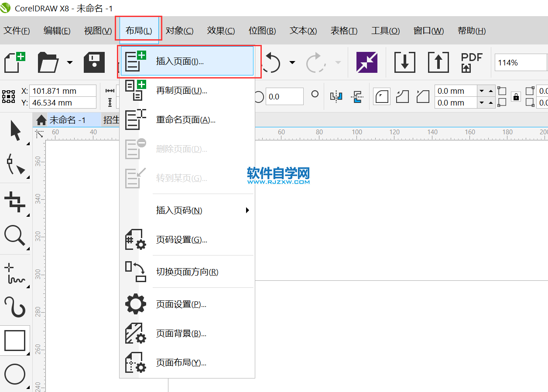Image resolution: width=548 pixels, height=392 pixels.
Task: Click the Welcome screen home icon
Action: coord(41,120)
